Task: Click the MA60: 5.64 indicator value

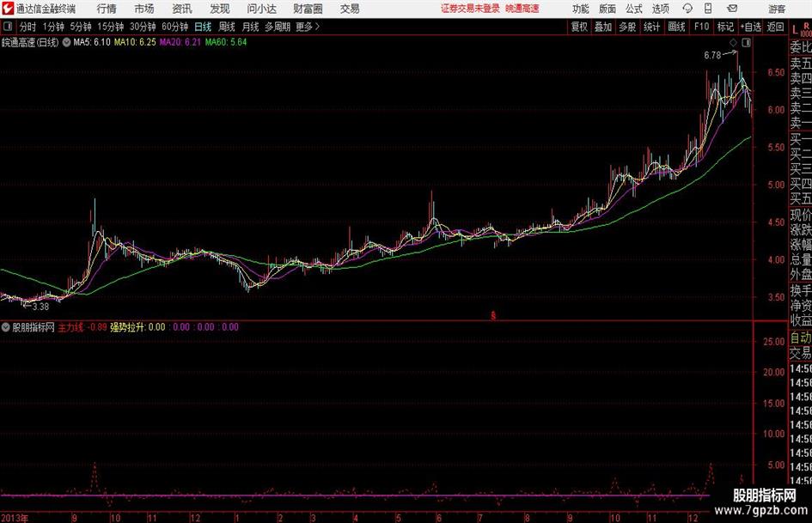Action: (226, 42)
